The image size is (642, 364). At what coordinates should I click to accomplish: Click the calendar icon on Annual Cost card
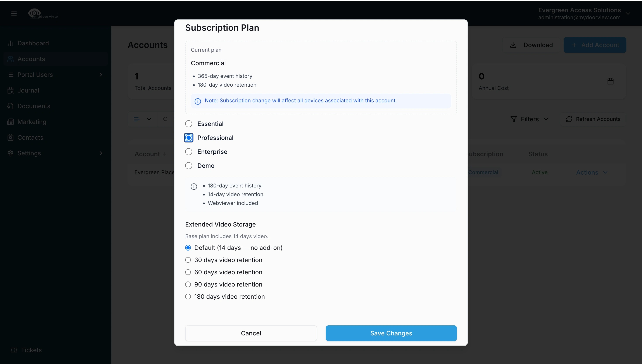[611, 81]
